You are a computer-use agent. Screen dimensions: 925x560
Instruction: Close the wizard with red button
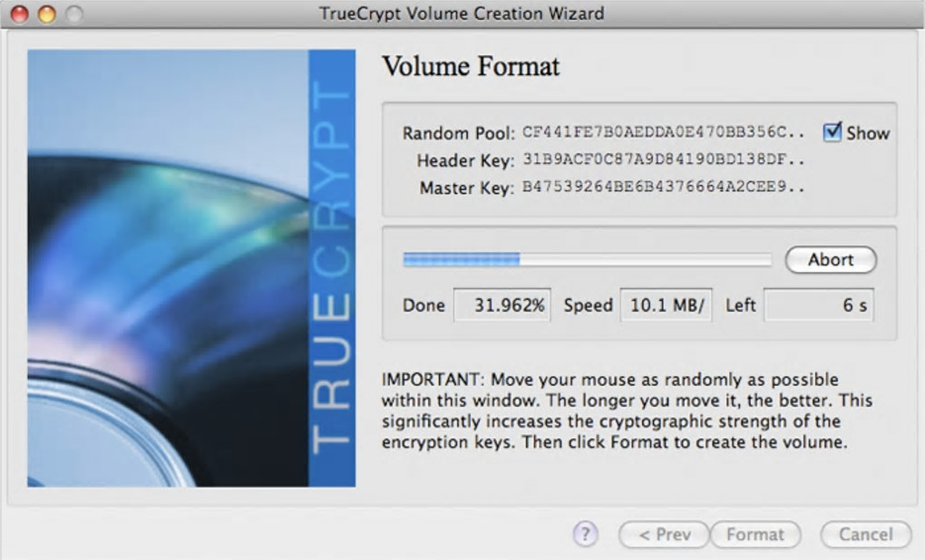pos(19,14)
